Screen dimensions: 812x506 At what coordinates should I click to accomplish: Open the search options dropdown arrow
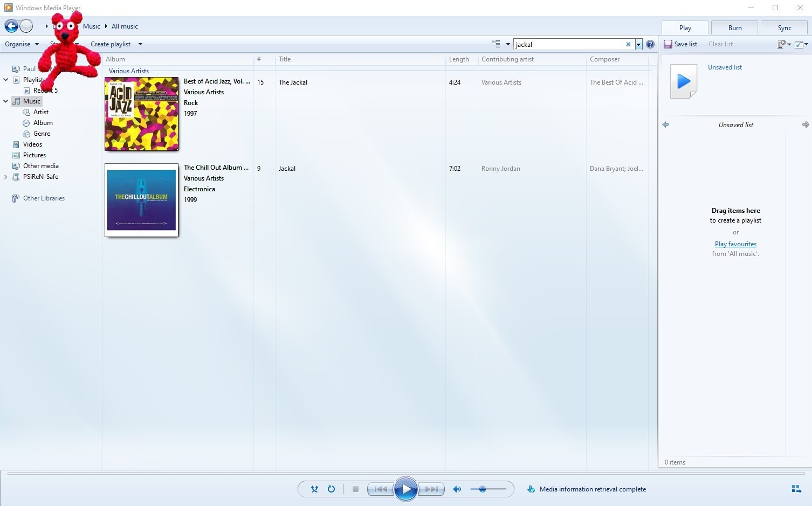tap(638, 44)
